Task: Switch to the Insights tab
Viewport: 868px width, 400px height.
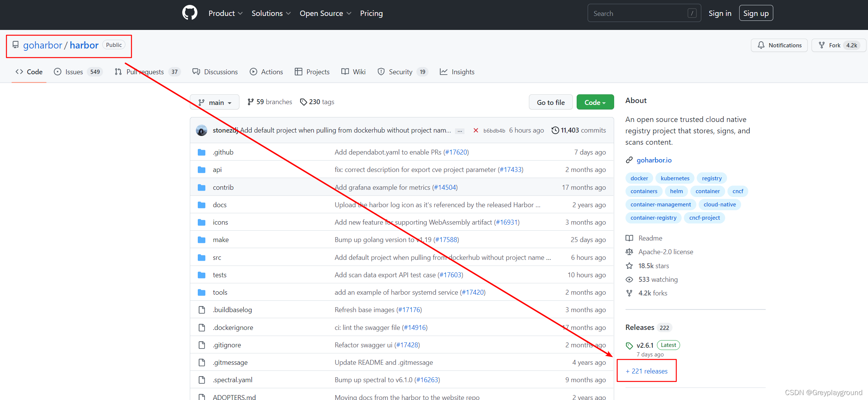Action: point(457,72)
